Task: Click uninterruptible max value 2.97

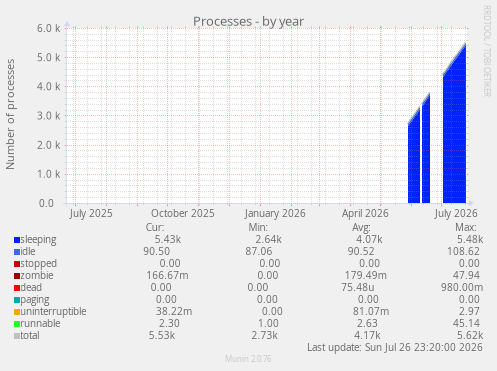Action: click(x=469, y=311)
